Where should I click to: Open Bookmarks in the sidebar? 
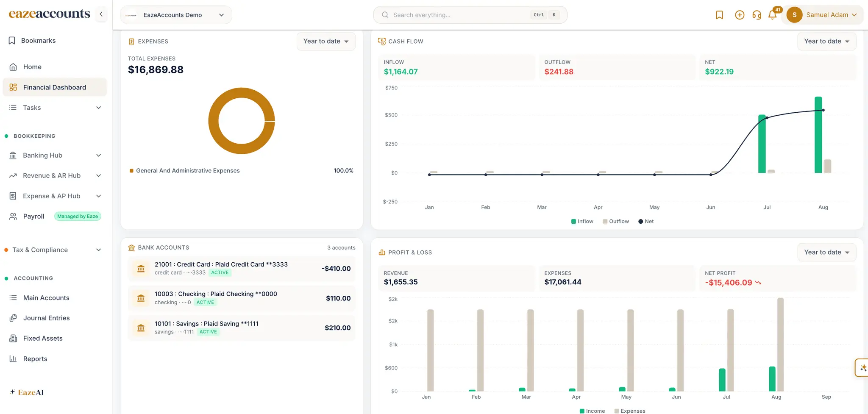[x=32, y=41]
